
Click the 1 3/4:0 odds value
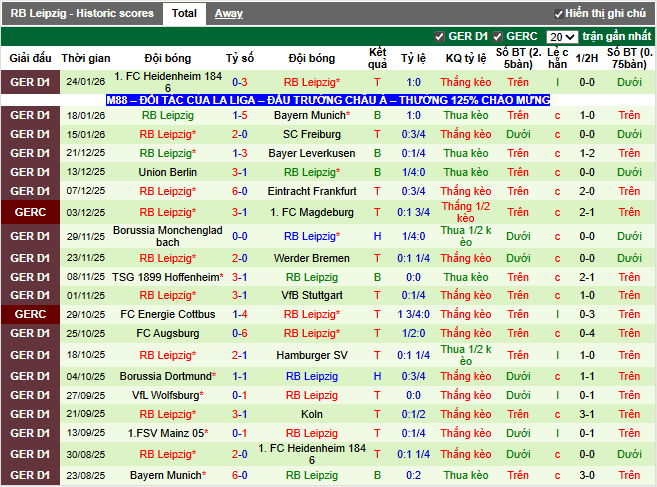[x=414, y=314]
